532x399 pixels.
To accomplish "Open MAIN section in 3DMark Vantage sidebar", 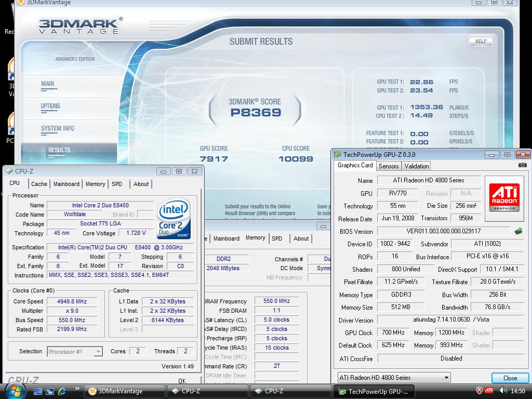I will (47, 84).
